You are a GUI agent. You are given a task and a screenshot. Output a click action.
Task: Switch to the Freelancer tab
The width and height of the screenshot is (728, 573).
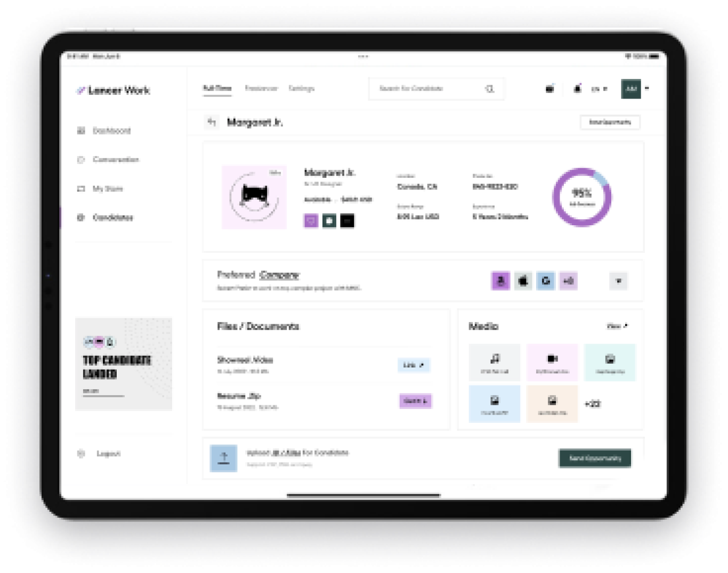coord(261,88)
